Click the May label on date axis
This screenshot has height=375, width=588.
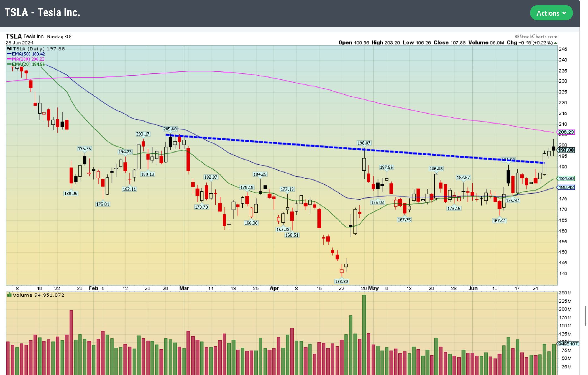click(x=373, y=288)
